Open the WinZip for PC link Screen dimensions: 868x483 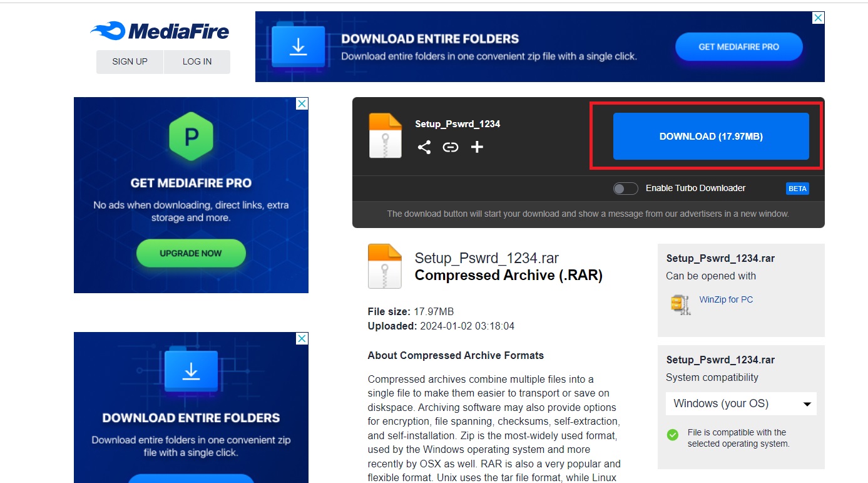pos(726,299)
